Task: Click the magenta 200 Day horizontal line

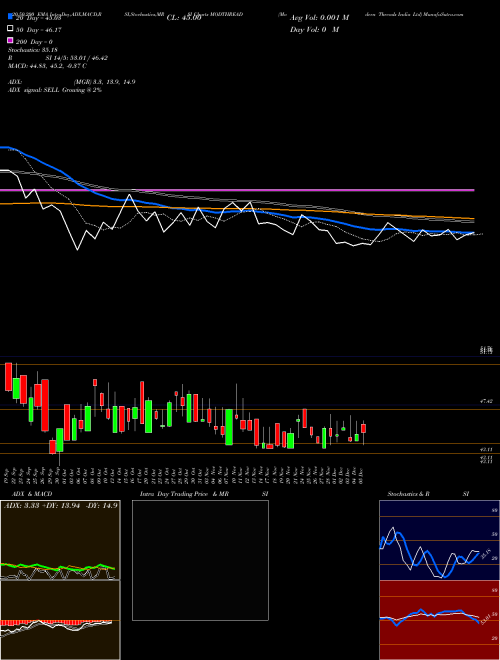Action: pos(237,190)
